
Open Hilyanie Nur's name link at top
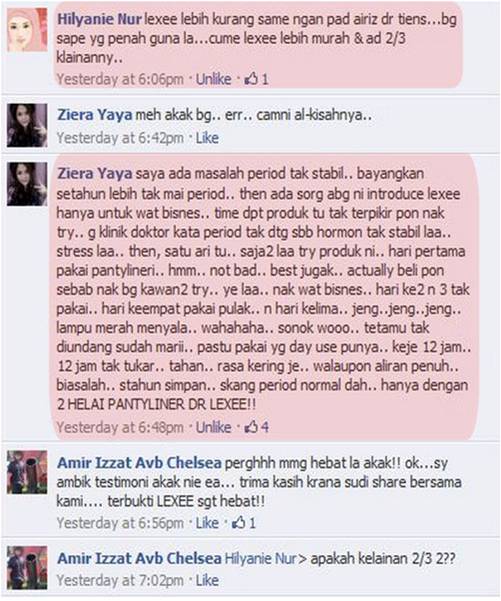point(99,19)
